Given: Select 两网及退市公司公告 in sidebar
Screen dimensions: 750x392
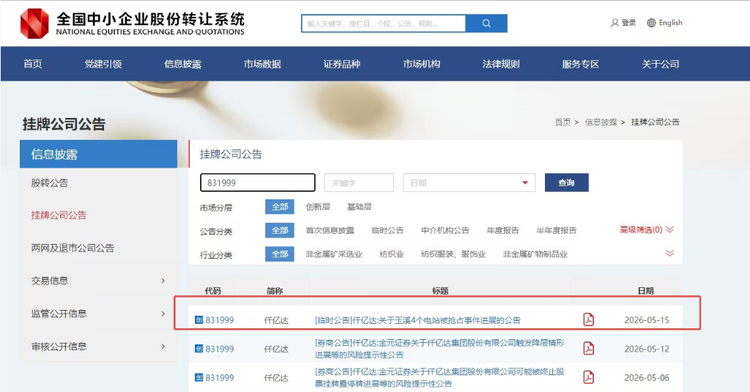Looking at the screenshot, I should (x=73, y=248).
